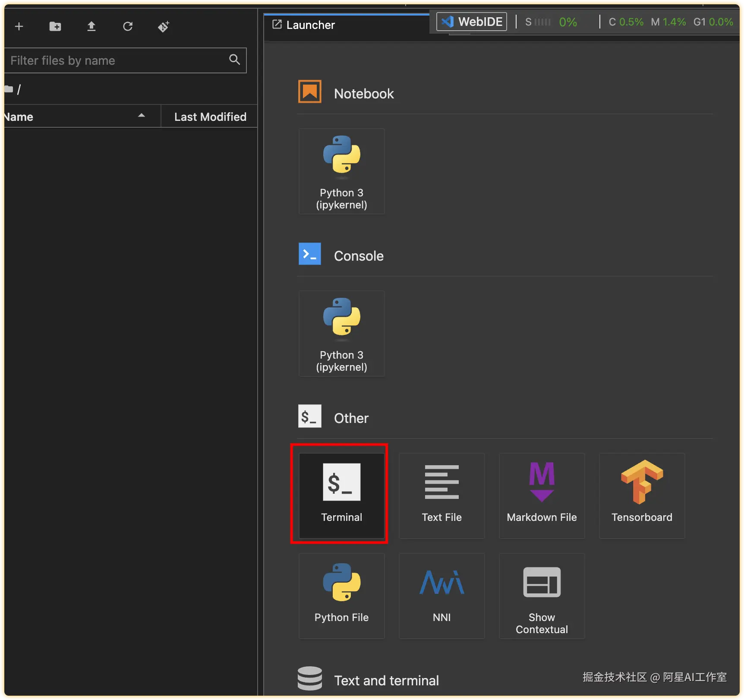
Task: Create a new Python File
Action: pyautogui.click(x=342, y=596)
